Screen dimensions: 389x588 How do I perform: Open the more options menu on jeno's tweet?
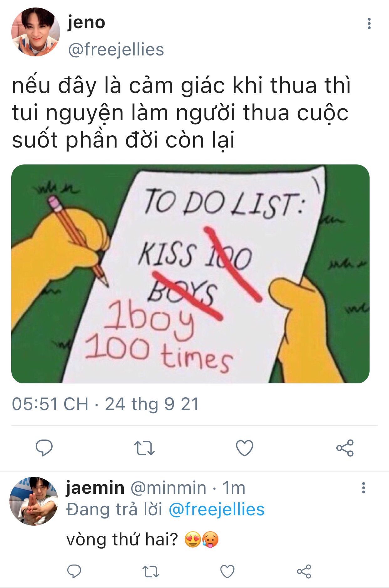(x=369, y=23)
